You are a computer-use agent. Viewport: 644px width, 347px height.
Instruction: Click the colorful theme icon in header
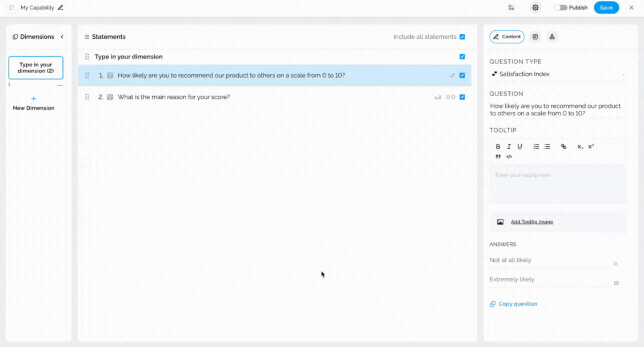pos(511,8)
